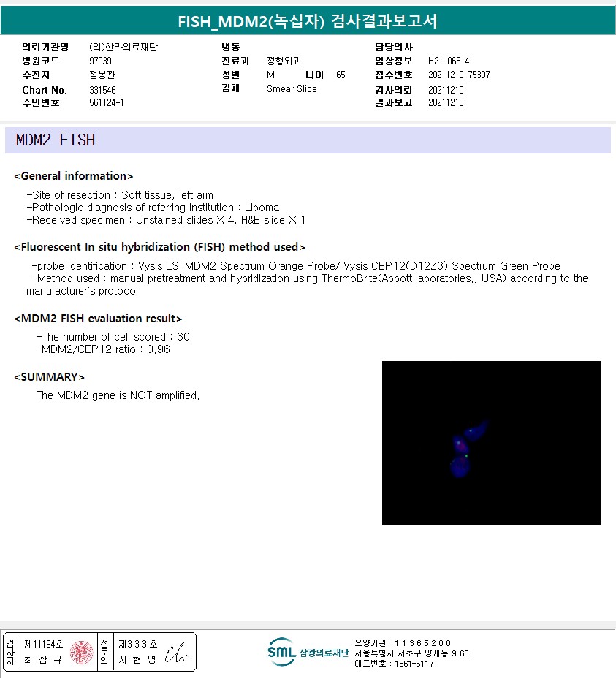Click 'MDM2/CEP12 ratio : 0.96' line
The image size is (616, 679).
(103, 349)
